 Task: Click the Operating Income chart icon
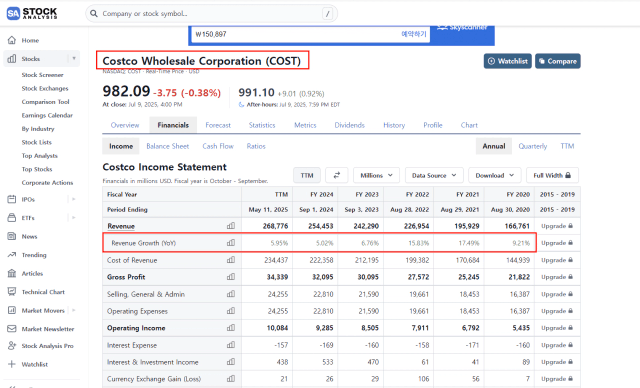231,328
